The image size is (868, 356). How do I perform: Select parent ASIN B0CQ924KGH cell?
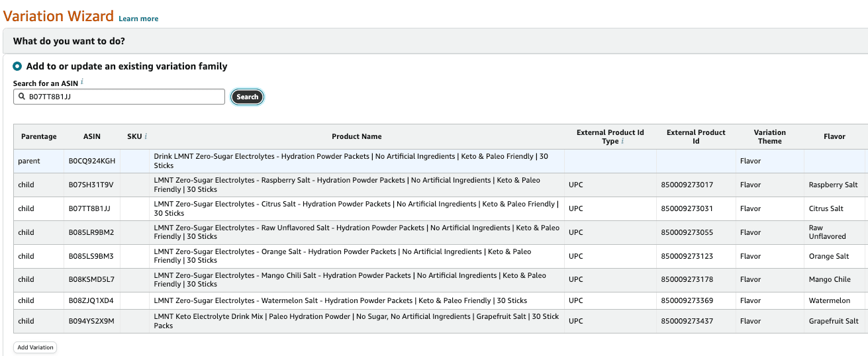tap(92, 161)
